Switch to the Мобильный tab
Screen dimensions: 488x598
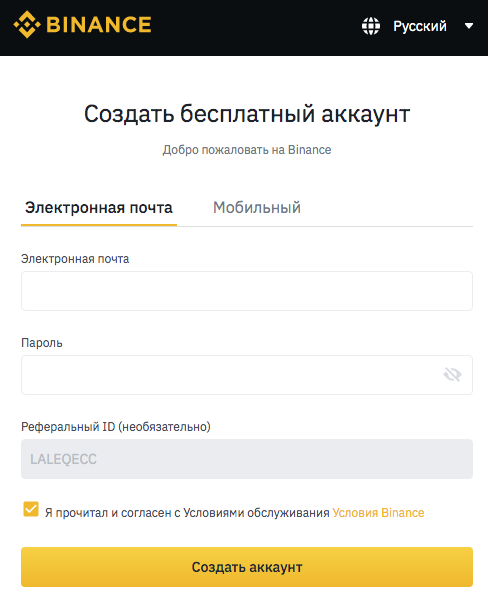pos(257,208)
